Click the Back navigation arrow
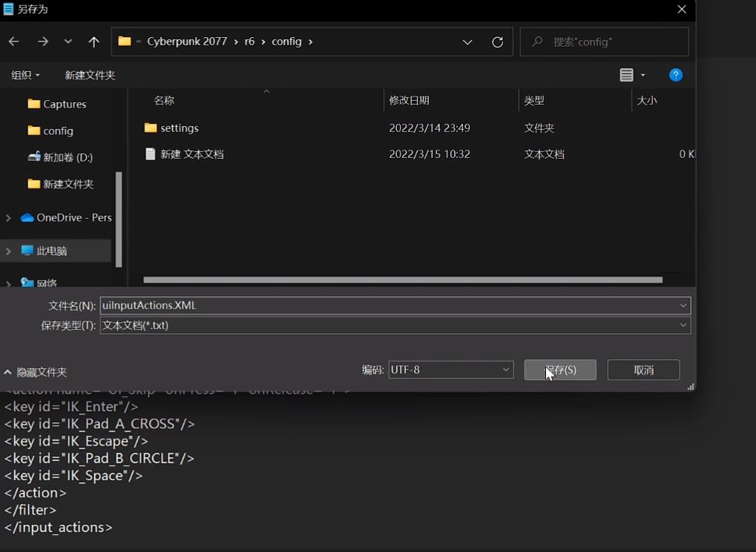Image resolution: width=756 pixels, height=552 pixels. pyautogui.click(x=13, y=42)
